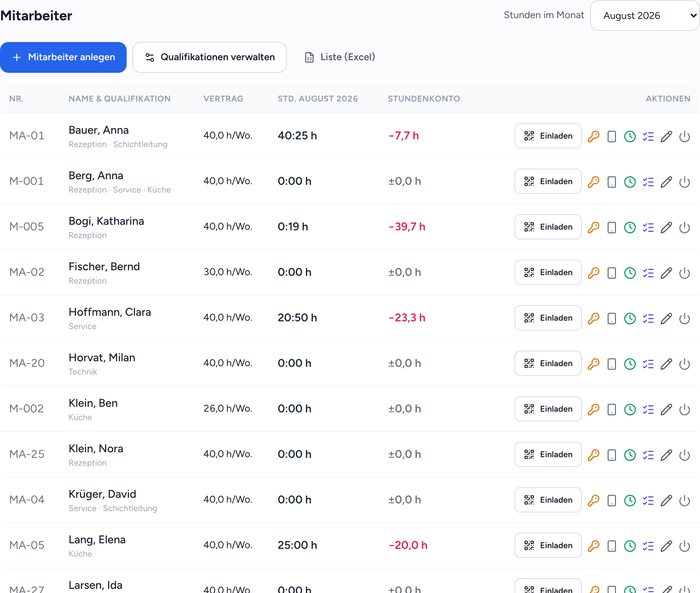The height and width of the screenshot is (593, 700).
Task: Click the 25:00 h hours value
Action: pyautogui.click(x=297, y=545)
